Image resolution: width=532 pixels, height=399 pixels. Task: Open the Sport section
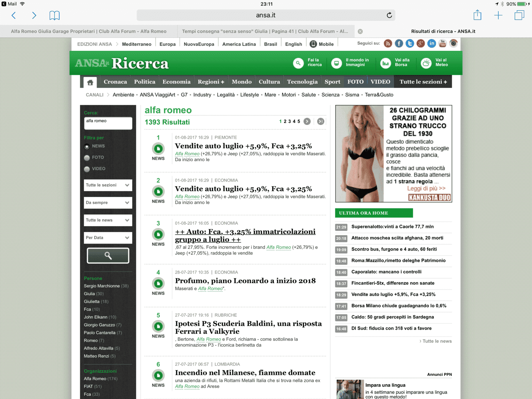pos(332,82)
